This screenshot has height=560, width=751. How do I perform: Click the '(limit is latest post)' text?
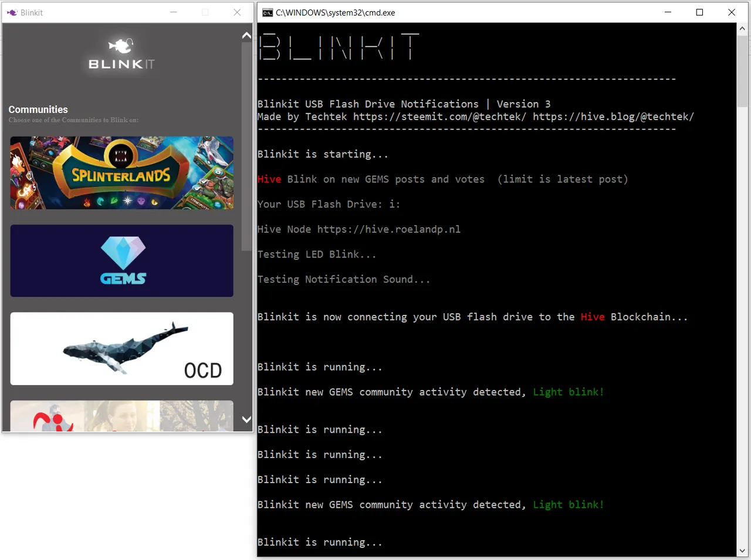pyautogui.click(x=563, y=179)
